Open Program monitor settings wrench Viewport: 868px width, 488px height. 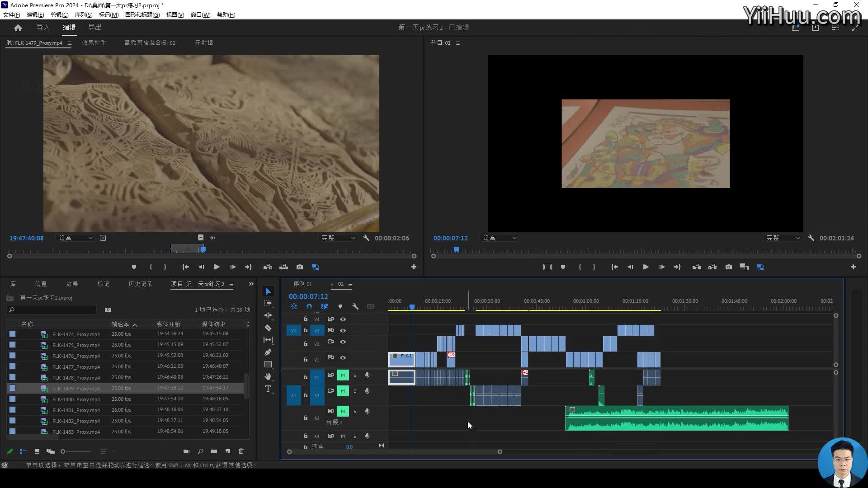coord(811,238)
